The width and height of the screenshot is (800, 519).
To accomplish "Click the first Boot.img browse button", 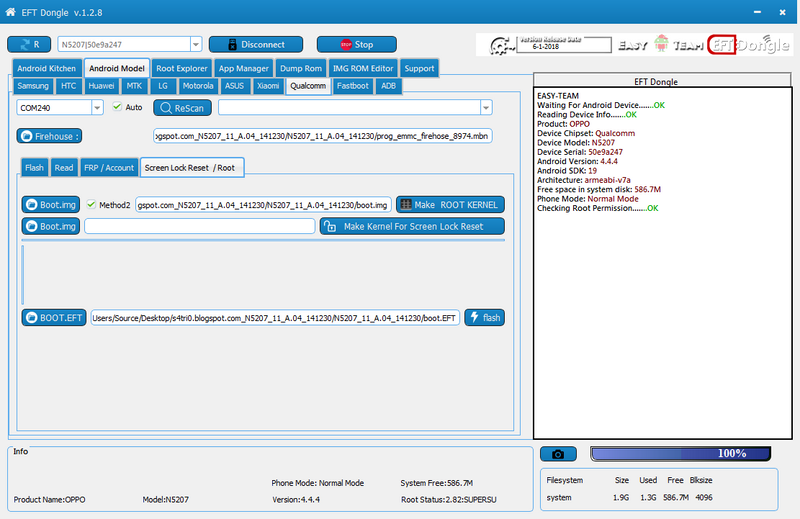I will click(51, 205).
